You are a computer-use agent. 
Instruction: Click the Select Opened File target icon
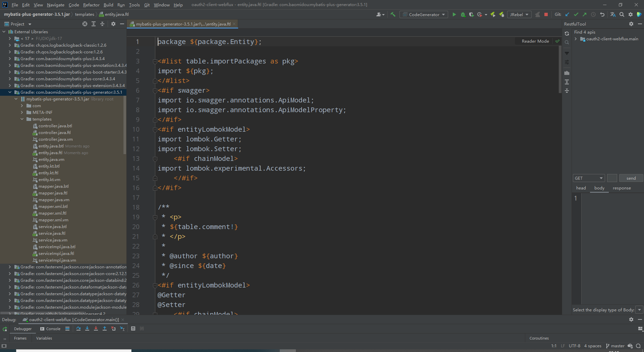(x=85, y=24)
